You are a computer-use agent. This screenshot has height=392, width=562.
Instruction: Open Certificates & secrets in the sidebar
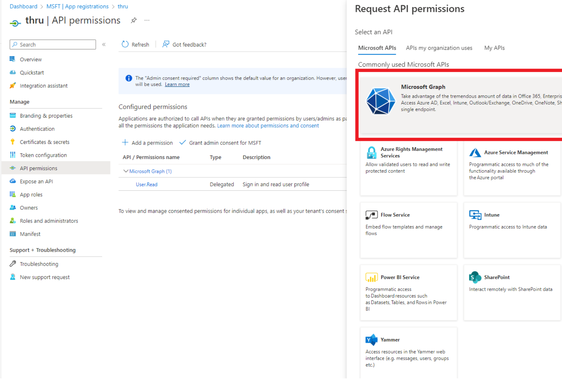45,142
